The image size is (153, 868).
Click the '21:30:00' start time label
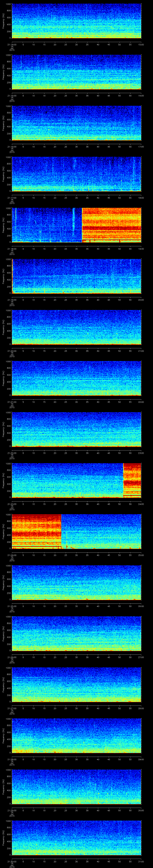12,861
